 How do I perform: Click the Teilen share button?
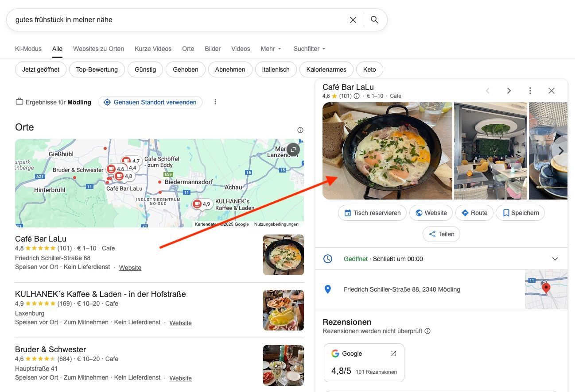pyautogui.click(x=441, y=234)
